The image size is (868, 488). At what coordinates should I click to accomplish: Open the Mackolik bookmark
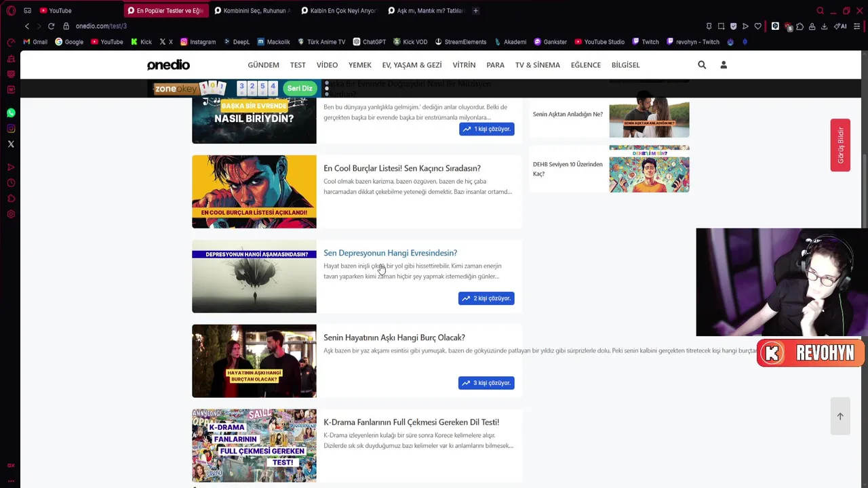pos(274,42)
